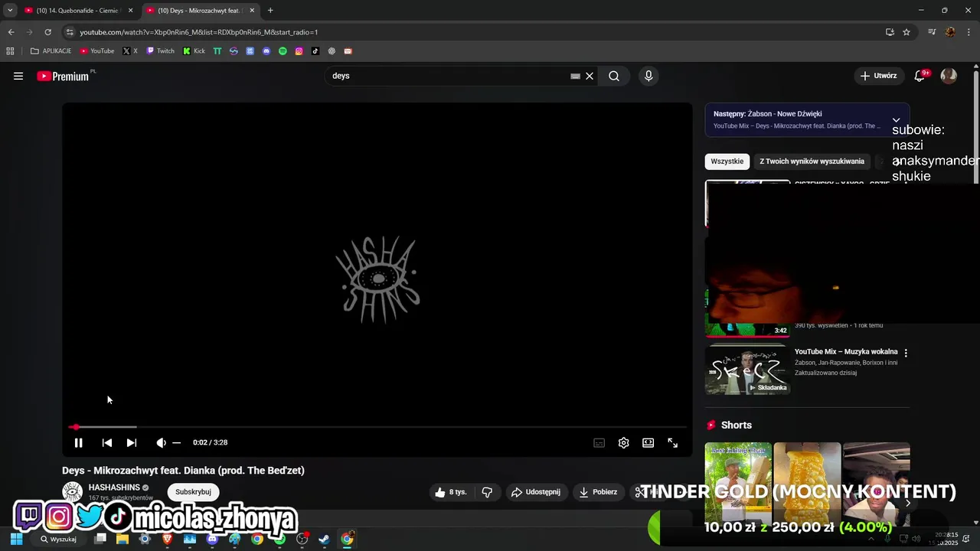Open the Utwórz create menu
980x551 pixels.
coord(878,76)
